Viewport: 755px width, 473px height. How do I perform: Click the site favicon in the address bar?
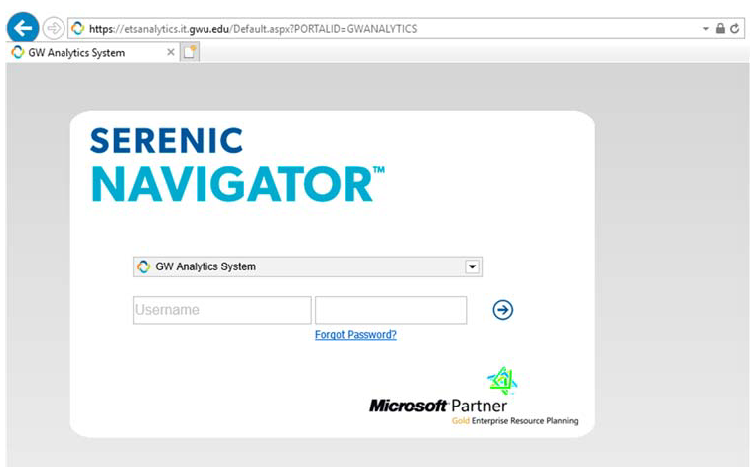[78, 28]
